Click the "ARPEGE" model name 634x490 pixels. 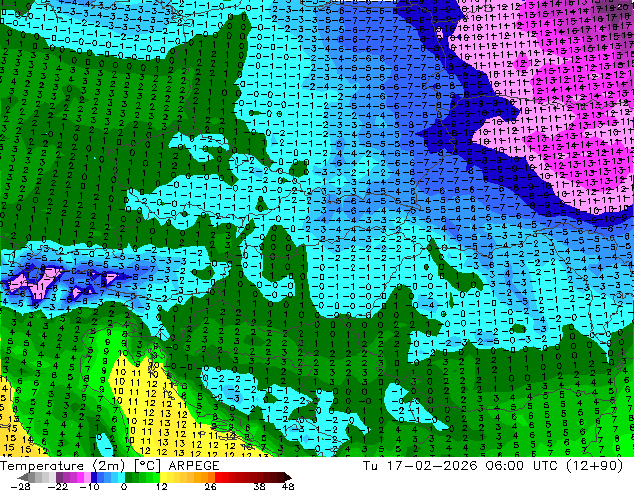pyautogui.click(x=194, y=466)
